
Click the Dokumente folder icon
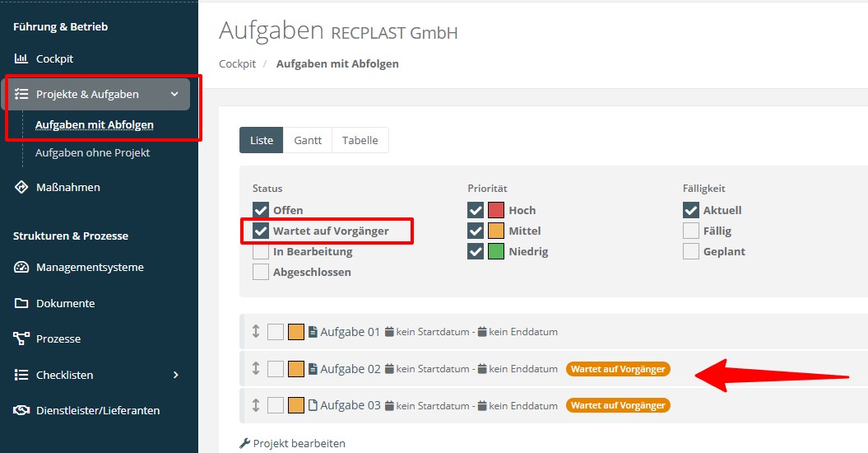point(21,303)
